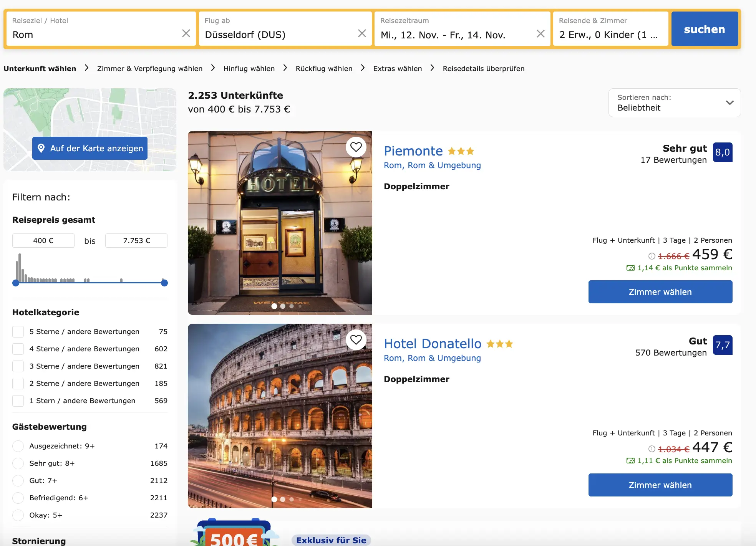Select the Ausgezeichnet: 9+ rating filter
This screenshot has height=546, width=756.
[18, 446]
